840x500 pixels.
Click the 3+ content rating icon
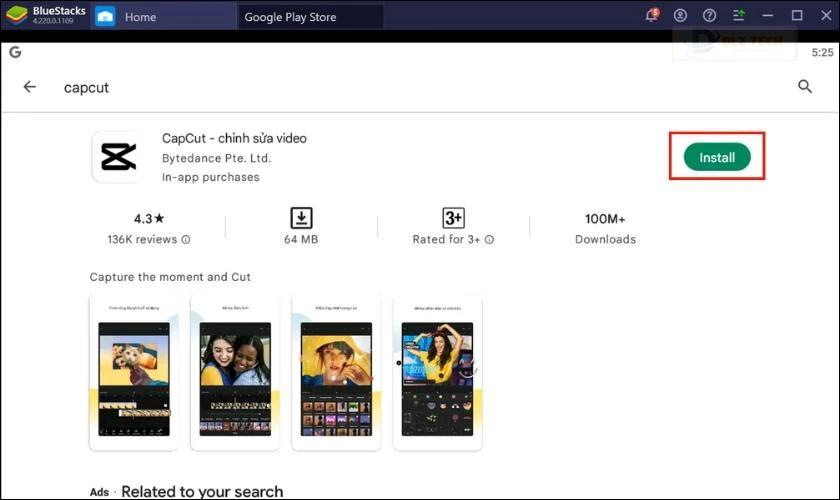click(453, 218)
